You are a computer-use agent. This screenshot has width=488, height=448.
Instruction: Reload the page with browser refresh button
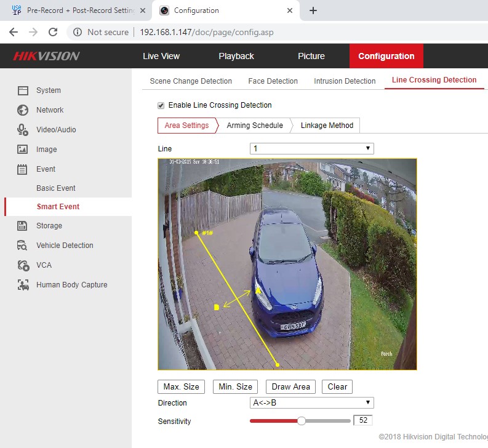click(53, 32)
